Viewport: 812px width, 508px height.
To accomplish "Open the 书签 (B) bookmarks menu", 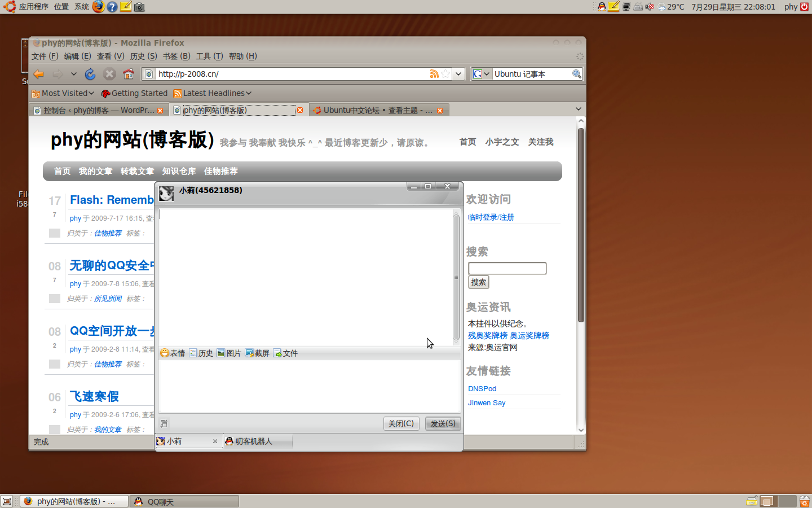I will [x=176, y=56].
